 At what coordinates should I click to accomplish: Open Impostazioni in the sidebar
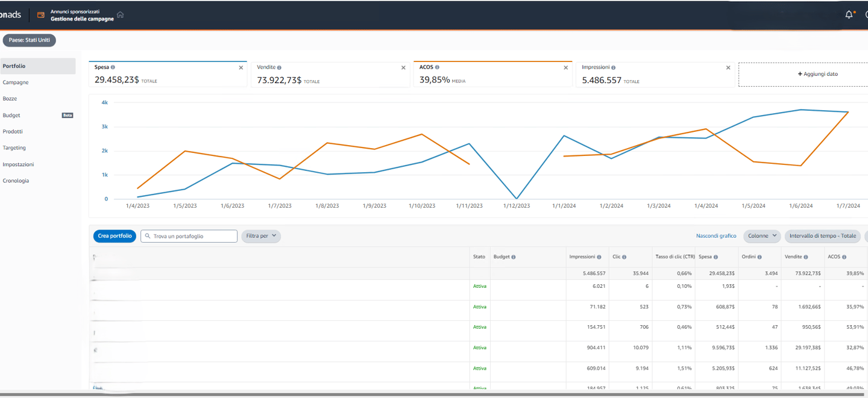18,164
